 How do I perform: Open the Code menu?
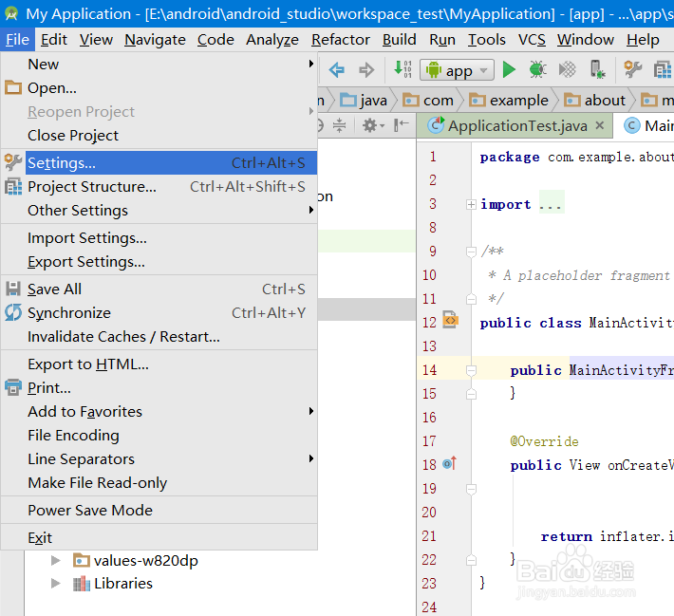(215, 40)
